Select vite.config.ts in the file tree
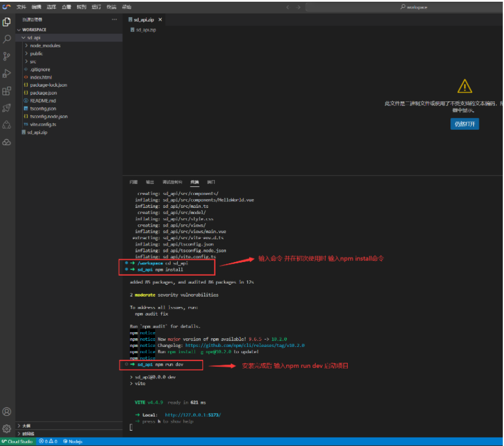Viewport: 504px width, 446px height. 43,124
